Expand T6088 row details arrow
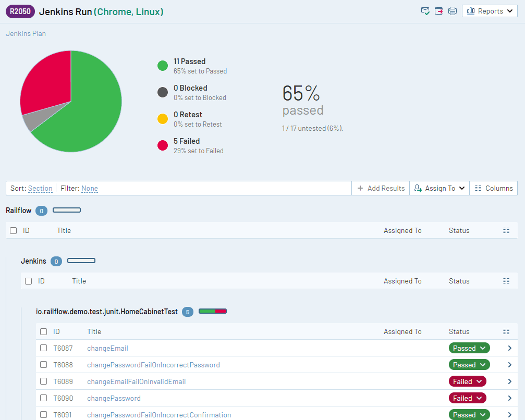 [x=509, y=365]
